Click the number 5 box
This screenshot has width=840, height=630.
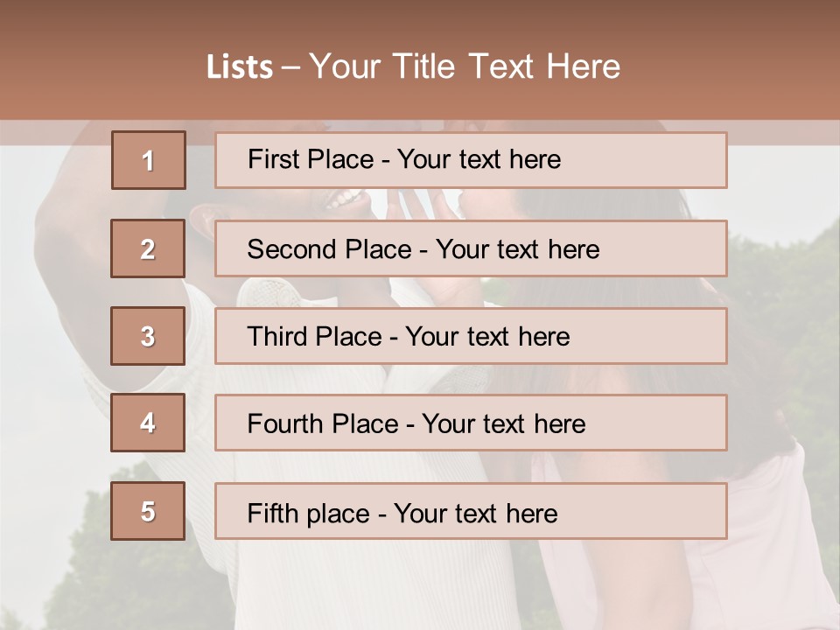148,511
